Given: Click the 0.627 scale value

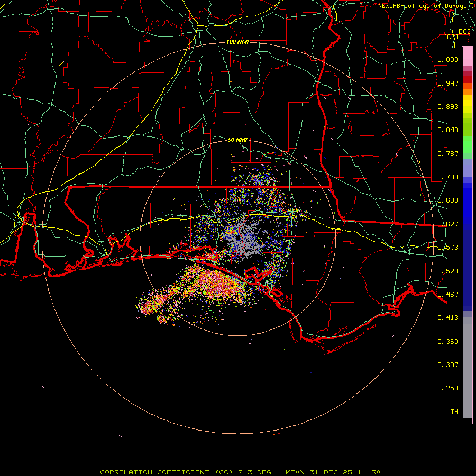Looking at the screenshot, I should coord(448,224).
